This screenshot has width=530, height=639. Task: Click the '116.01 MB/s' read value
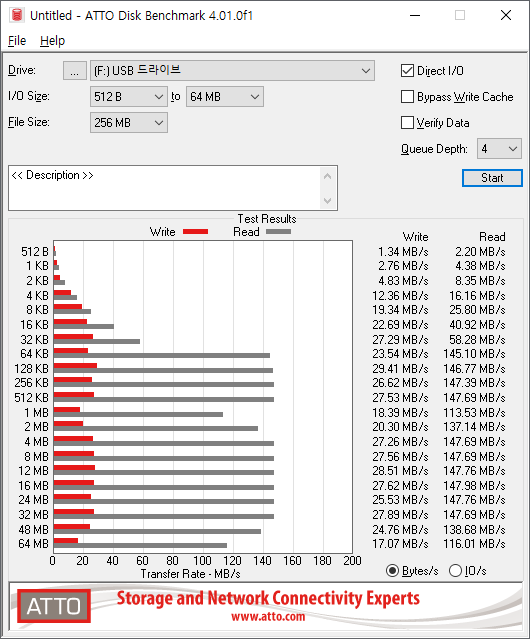point(474,544)
